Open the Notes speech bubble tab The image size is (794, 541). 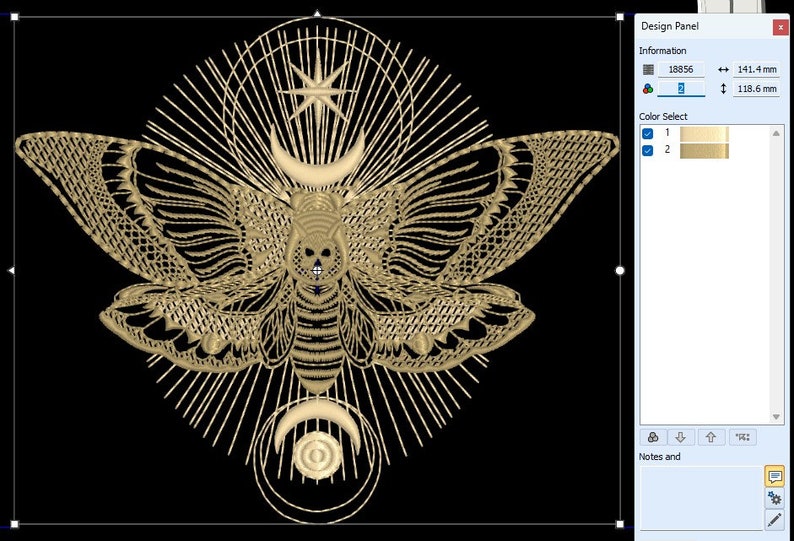[x=775, y=476]
